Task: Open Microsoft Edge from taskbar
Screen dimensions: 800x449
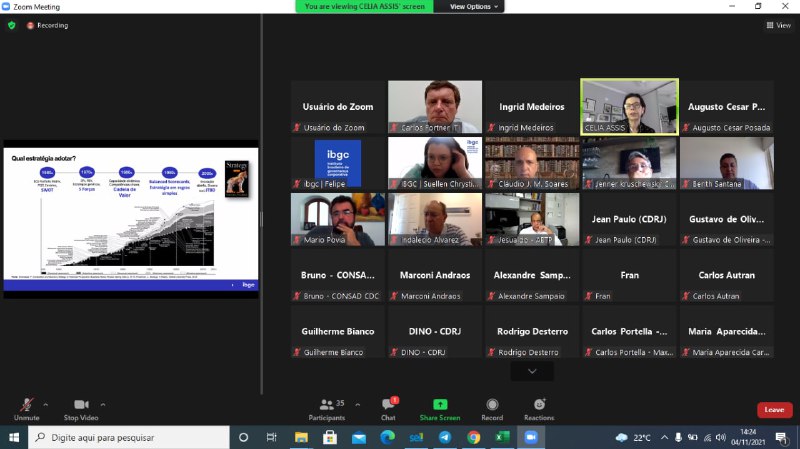Action: (387, 437)
